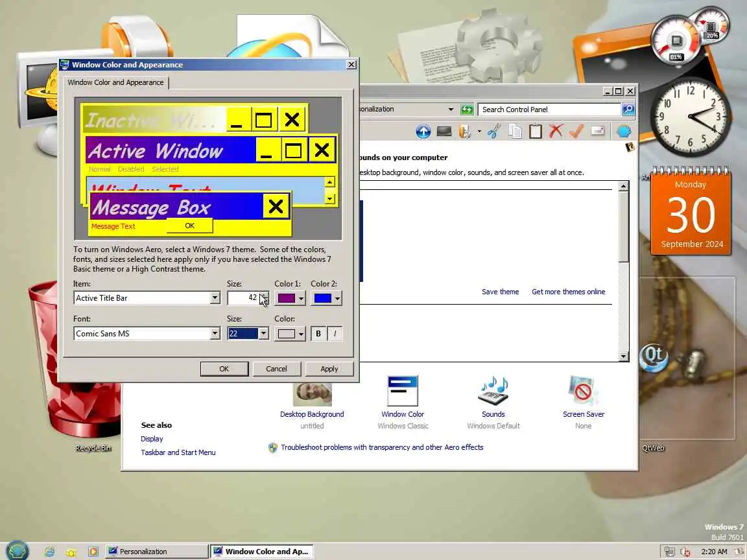
Task: Click the scissors Cut icon
Action: pos(495,131)
